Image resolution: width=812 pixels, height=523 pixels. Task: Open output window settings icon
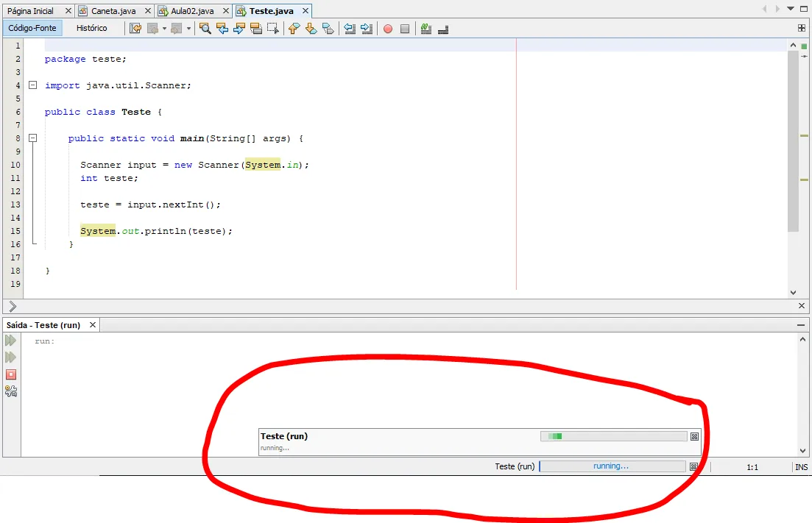pyautogui.click(x=11, y=391)
